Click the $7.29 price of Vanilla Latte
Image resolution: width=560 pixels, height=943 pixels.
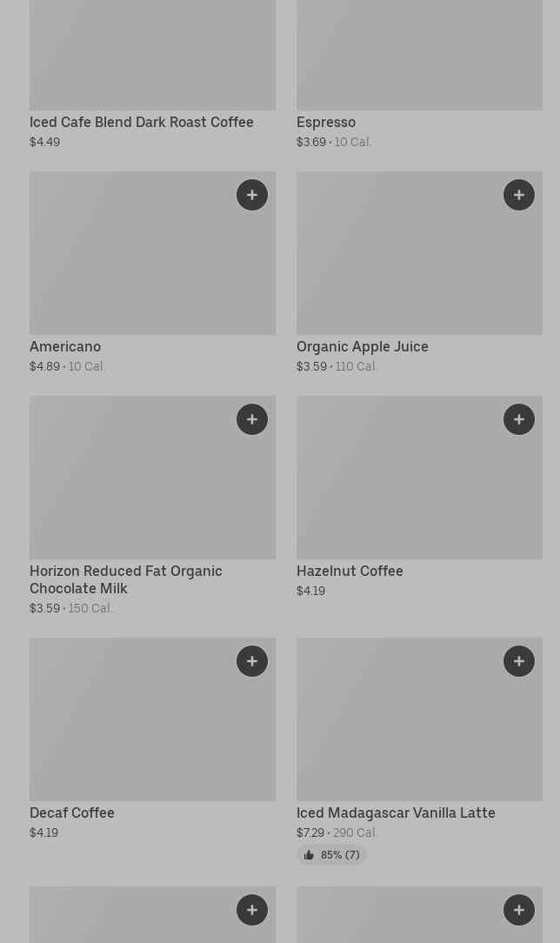(310, 833)
